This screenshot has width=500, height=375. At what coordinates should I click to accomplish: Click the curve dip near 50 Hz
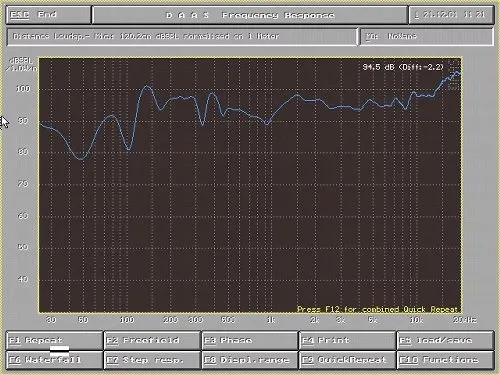point(81,159)
